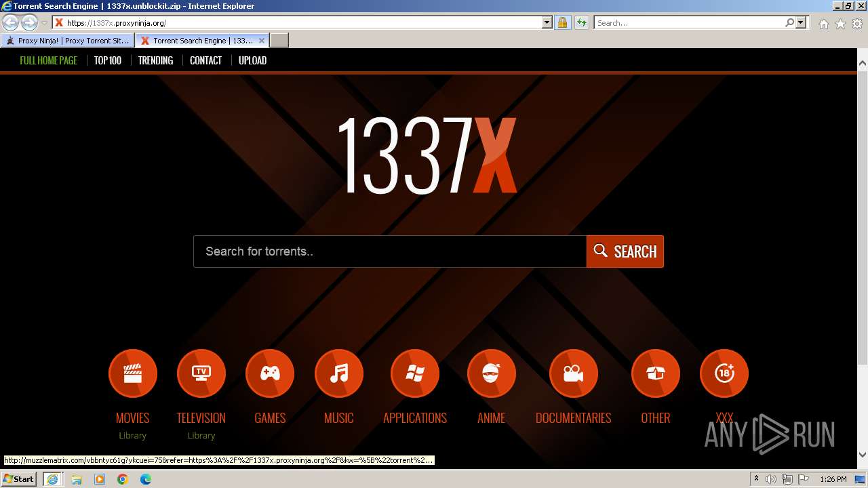
Task: Go forward with the browser Forward arrow
Action: coord(29,22)
